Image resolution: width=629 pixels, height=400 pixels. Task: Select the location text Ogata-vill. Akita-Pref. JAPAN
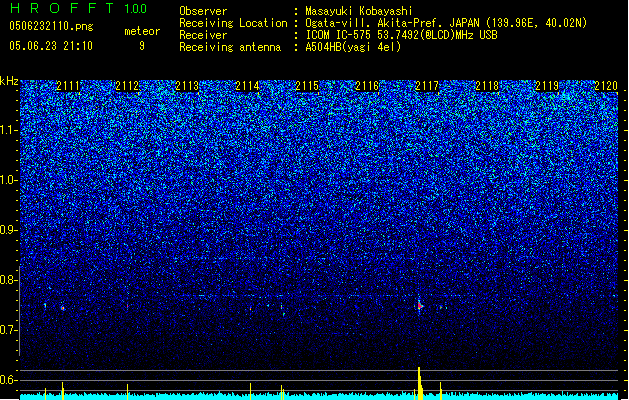[392, 23]
